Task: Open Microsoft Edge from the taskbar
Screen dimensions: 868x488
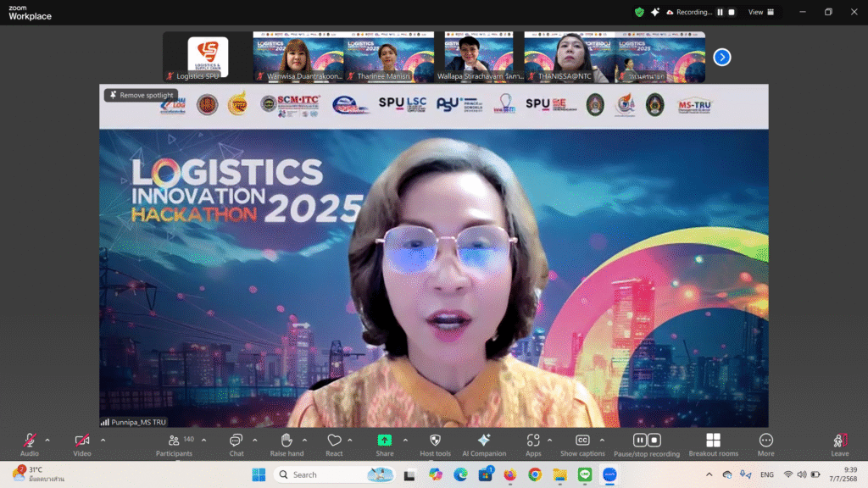Action: (x=460, y=474)
